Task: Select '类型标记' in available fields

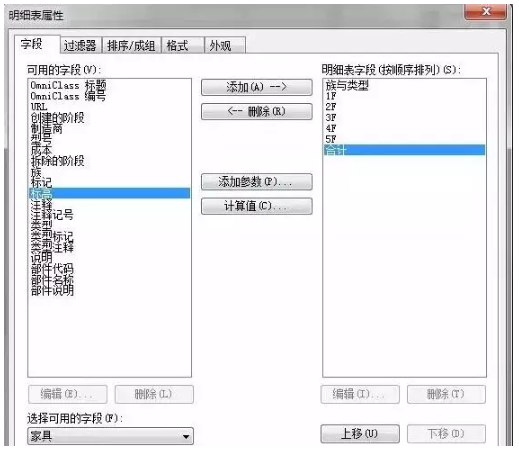Action: point(109,236)
